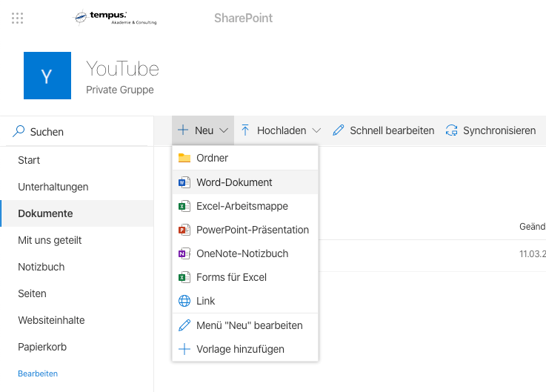This screenshot has width=546, height=392.
Task: Click the Word document icon
Action: (x=184, y=182)
